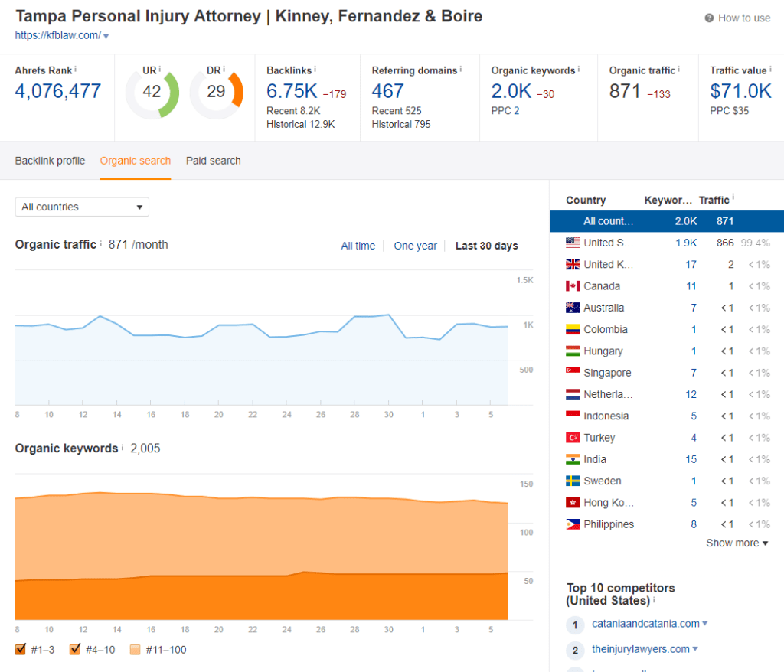Switch to the Backlink profile tab

(x=50, y=161)
